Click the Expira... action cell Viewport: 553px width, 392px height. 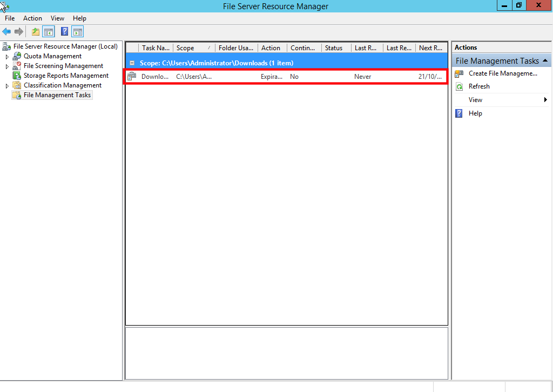point(272,77)
